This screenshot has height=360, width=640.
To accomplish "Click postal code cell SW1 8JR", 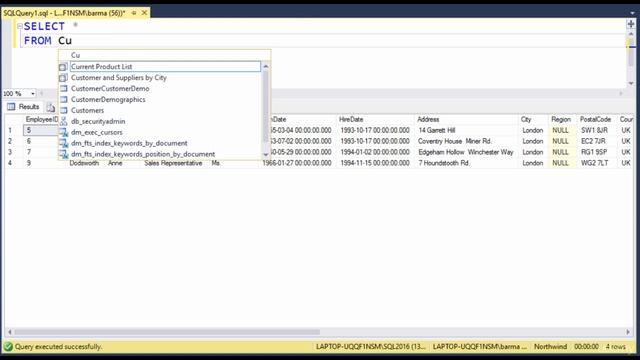I will pos(597,131).
